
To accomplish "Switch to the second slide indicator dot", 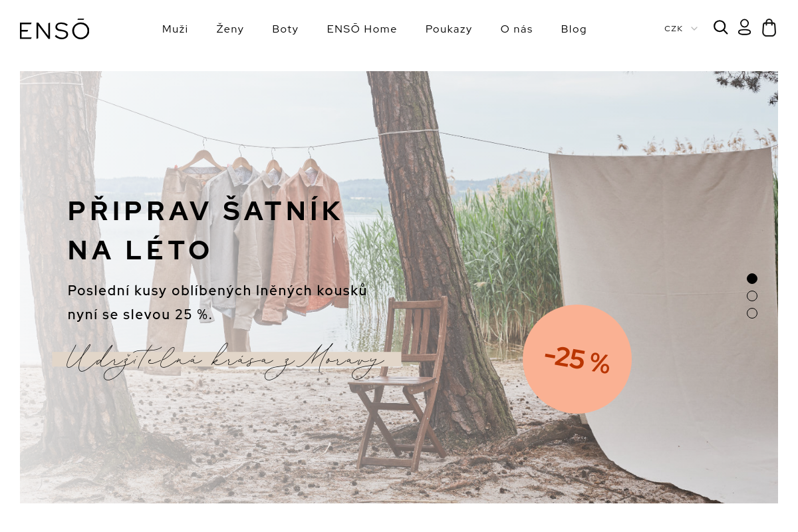I will tap(752, 296).
